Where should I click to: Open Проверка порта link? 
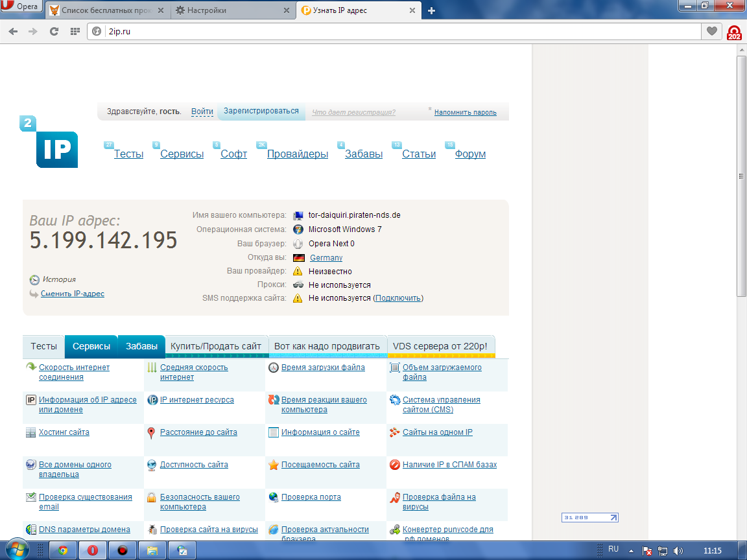311,497
